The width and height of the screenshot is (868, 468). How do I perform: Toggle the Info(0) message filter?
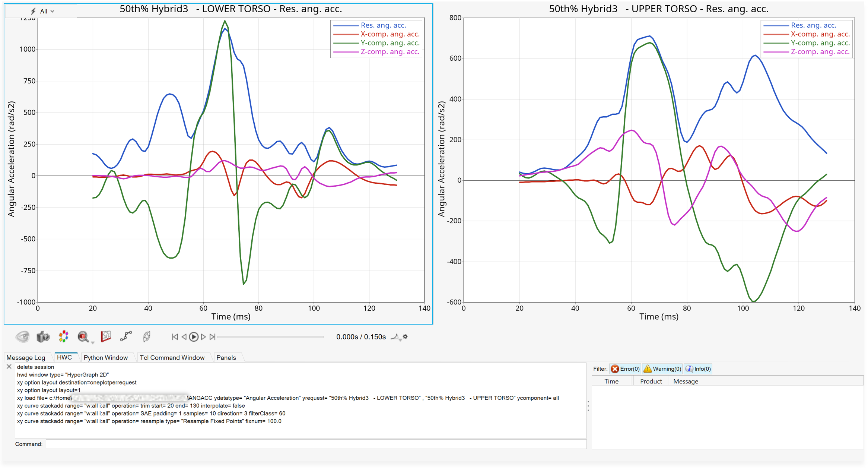click(x=698, y=369)
